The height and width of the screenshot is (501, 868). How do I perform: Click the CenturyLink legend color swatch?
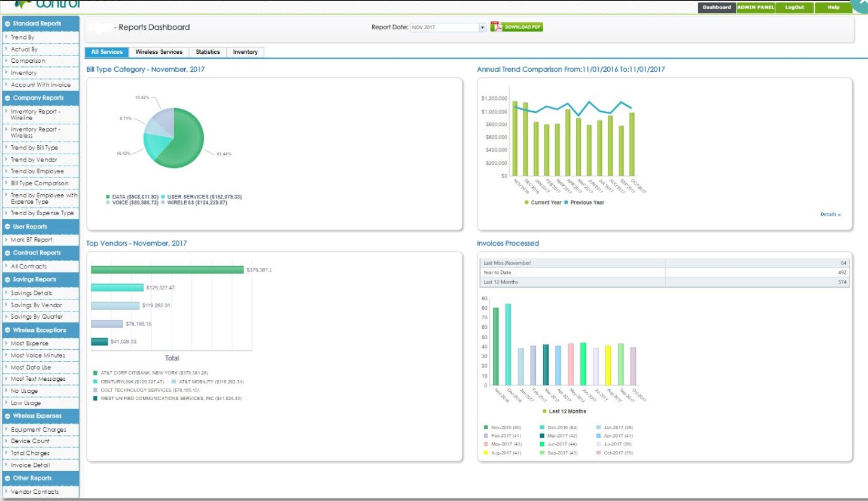[x=96, y=381]
